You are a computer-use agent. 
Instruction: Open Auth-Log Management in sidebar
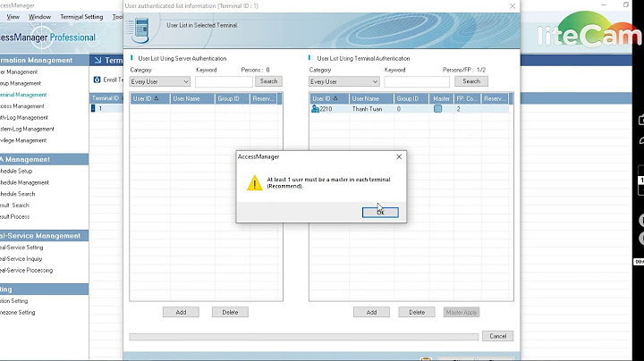coord(24,118)
